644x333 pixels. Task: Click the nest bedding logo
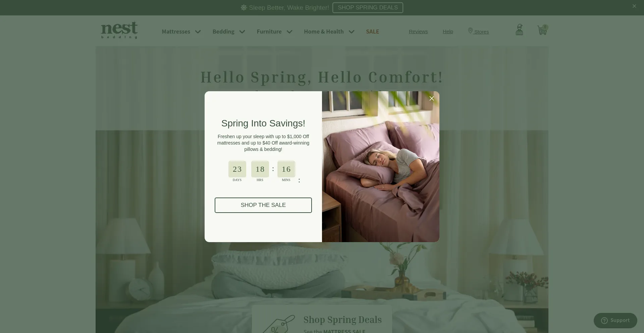pos(119,30)
